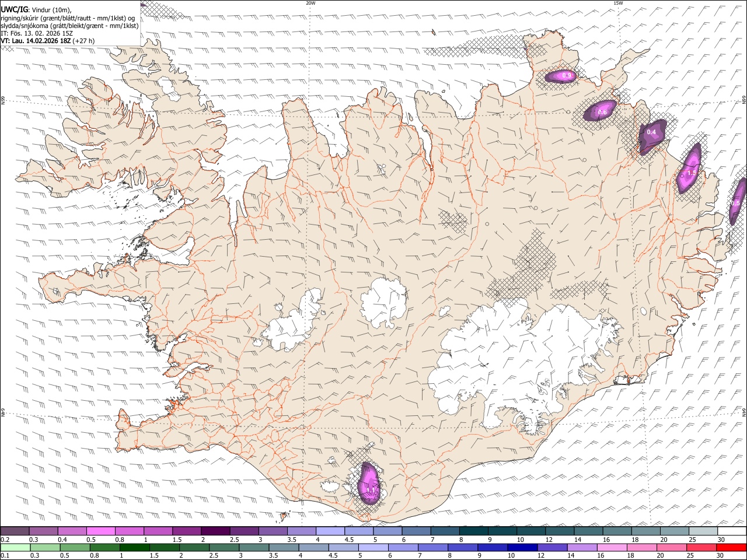Select the darkest green 1 swatch in the lower legend

pyautogui.click(x=134, y=547)
